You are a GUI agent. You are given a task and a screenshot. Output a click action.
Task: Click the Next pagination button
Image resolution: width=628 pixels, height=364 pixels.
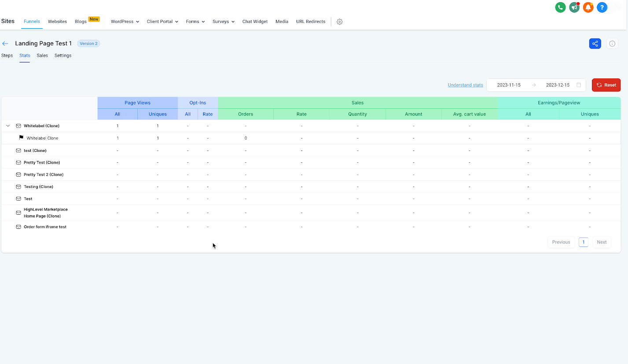[602, 242]
